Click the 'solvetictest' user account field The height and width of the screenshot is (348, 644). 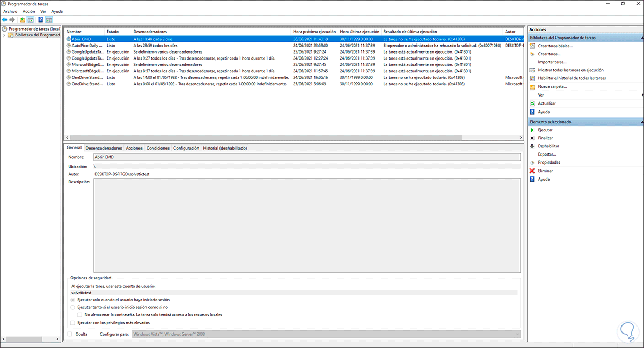[x=294, y=293]
